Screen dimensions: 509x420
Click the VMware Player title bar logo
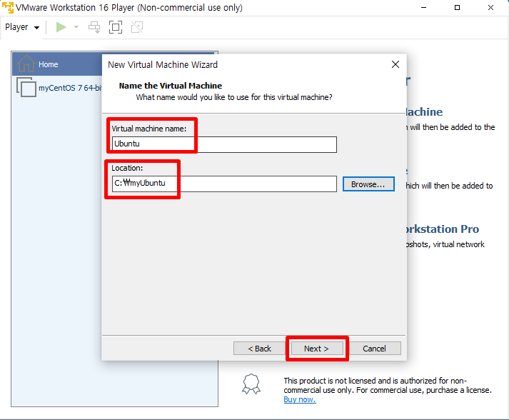tap(7, 7)
